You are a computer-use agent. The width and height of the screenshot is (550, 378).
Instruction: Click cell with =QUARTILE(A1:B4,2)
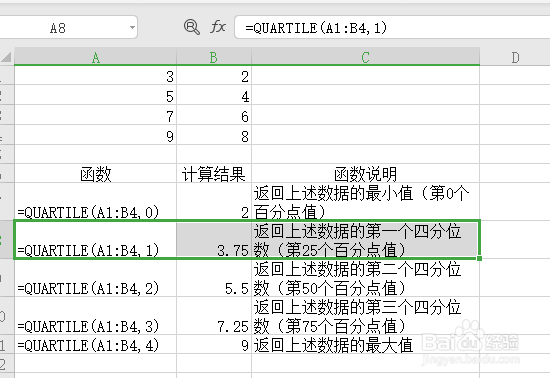[95, 278]
